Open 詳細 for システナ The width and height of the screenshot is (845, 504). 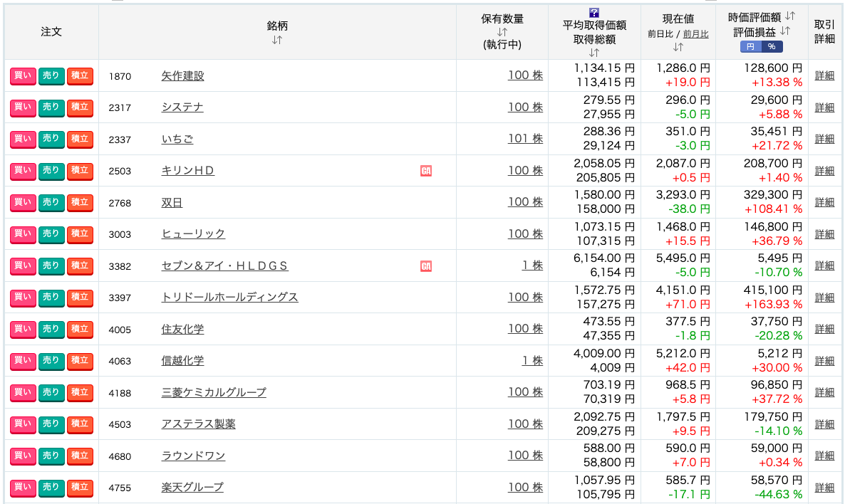click(x=824, y=107)
